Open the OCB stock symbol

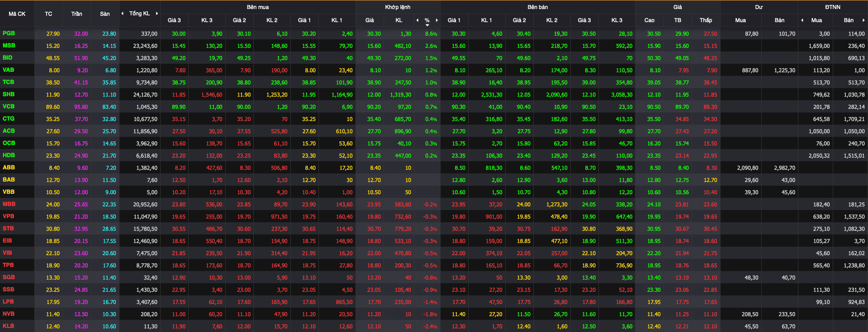click(x=9, y=143)
